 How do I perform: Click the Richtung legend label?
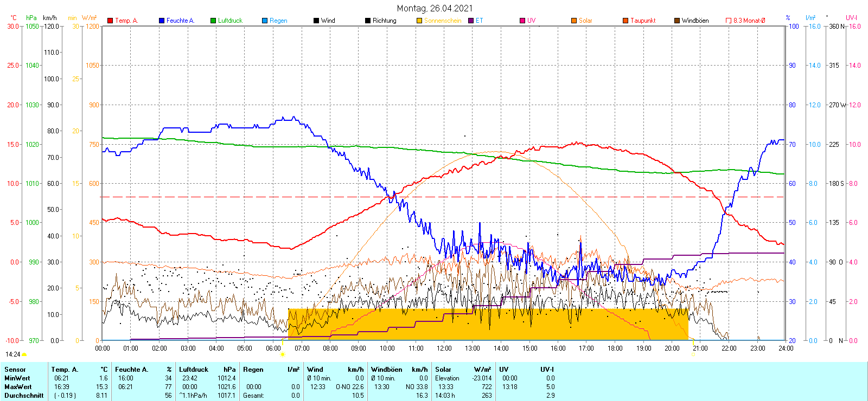coord(385,21)
